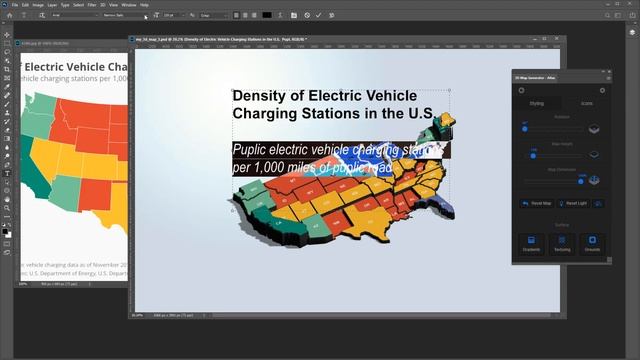Adjust the Map Dimension slider handle

pyautogui.click(x=581, y=181)
